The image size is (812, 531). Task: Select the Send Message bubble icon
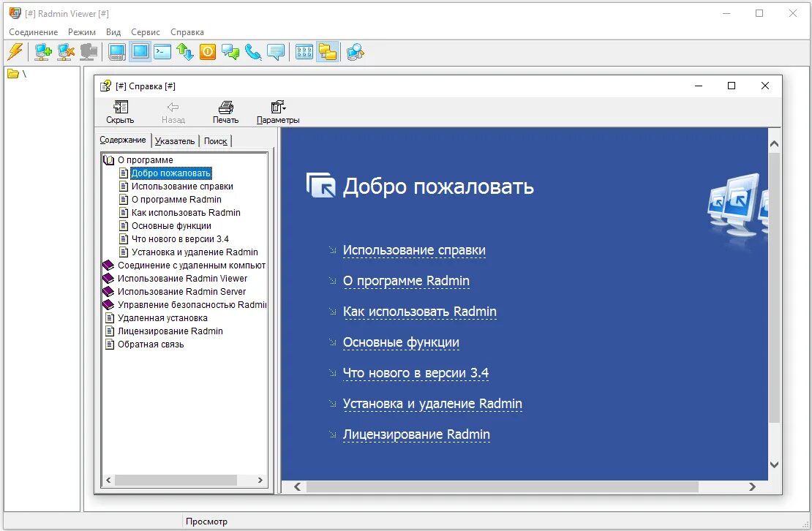(276, 52)
